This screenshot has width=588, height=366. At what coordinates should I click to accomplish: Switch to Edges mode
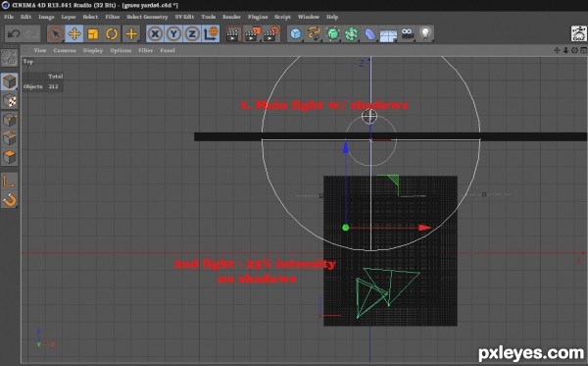click(10, 138)
